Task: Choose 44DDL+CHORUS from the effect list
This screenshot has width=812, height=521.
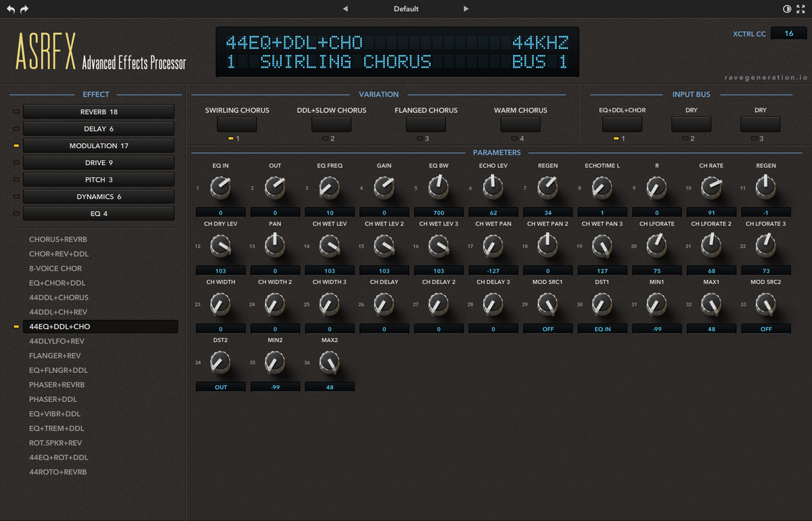Action: coord(59,298)
